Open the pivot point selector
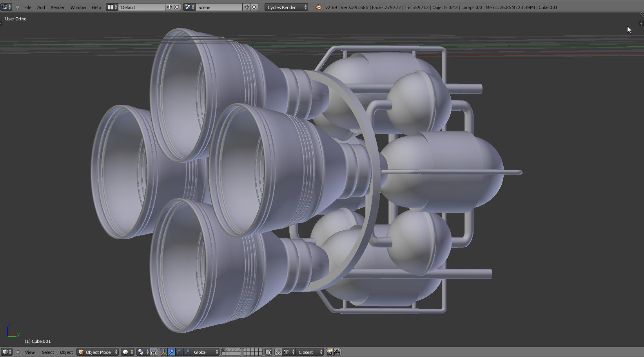 pyautogui.click(x=143, y=352)
